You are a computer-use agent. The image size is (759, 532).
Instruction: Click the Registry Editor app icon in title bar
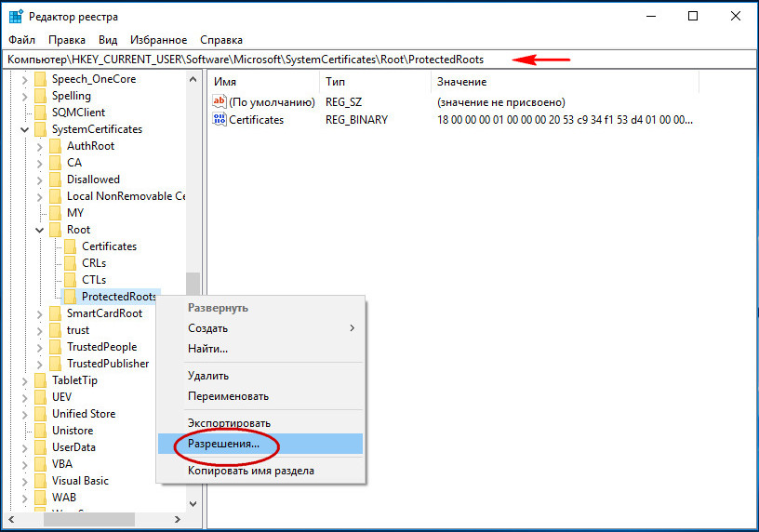[16, 17]
